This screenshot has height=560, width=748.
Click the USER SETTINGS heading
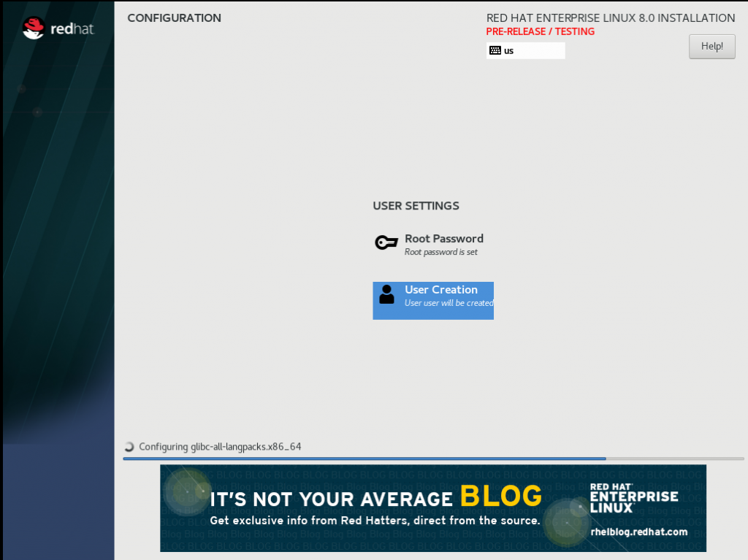[416, 206]
